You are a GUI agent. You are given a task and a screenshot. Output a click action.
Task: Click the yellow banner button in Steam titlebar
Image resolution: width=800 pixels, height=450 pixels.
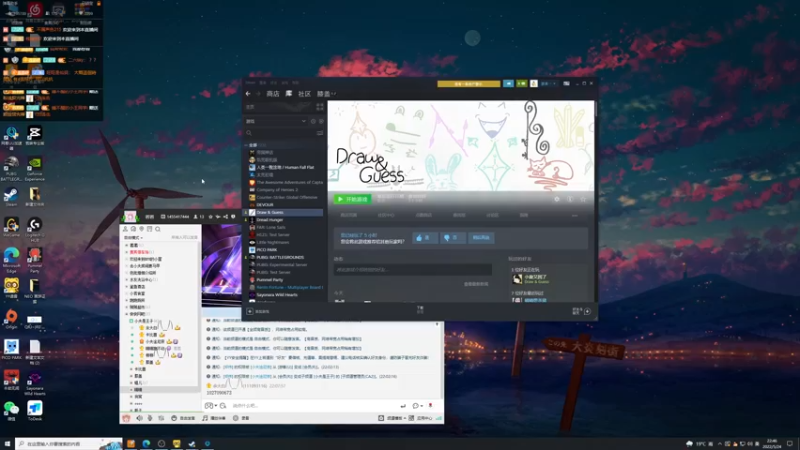(x=468, y=84)
